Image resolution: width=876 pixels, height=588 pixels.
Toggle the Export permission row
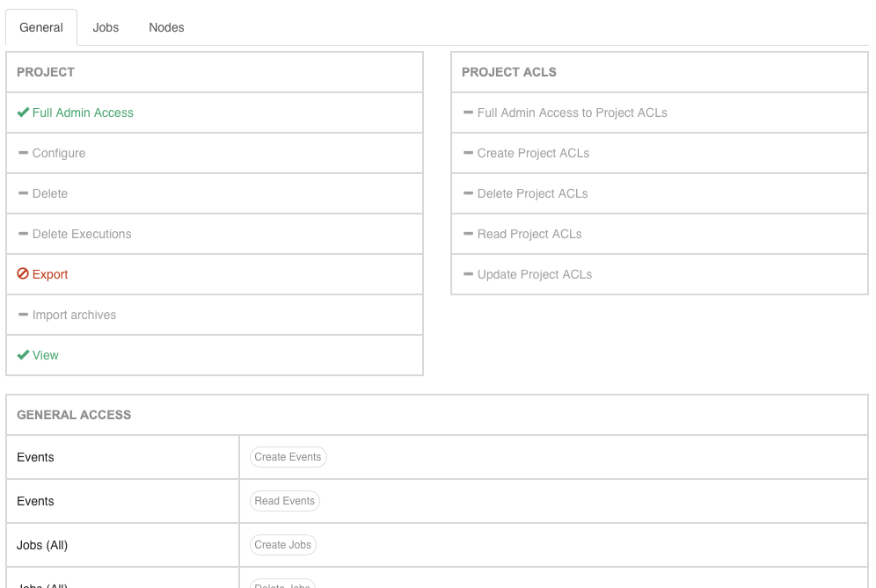click(215, 274)
